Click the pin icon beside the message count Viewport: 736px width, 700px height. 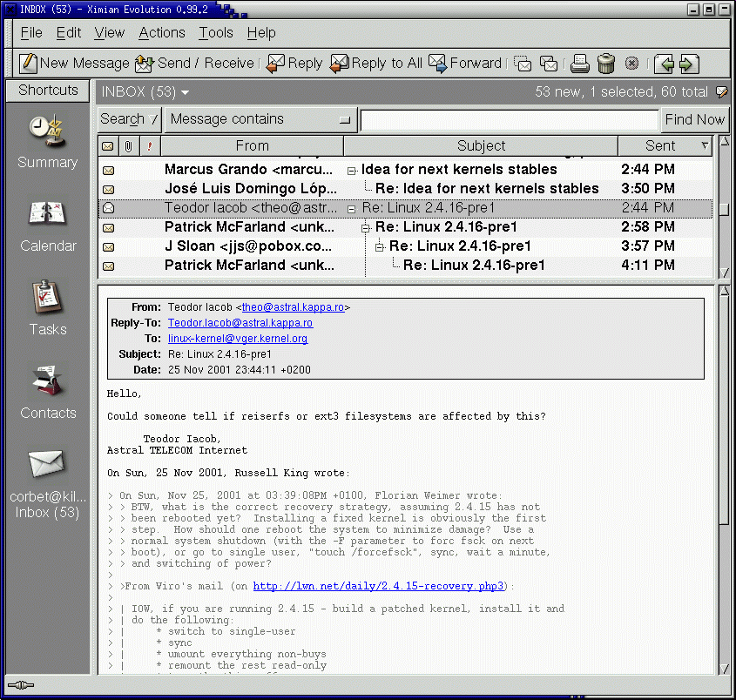(x=721, y=91)
